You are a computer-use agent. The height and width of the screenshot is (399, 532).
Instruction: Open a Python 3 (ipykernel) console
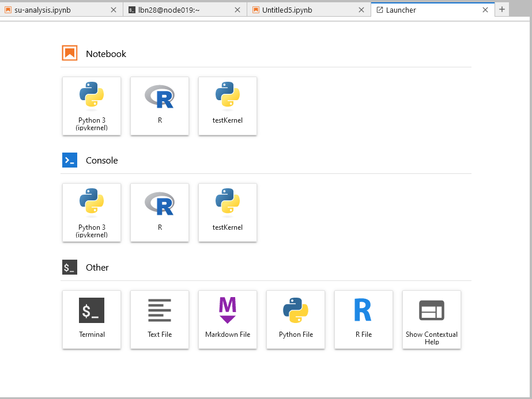[x=92, y=213]
